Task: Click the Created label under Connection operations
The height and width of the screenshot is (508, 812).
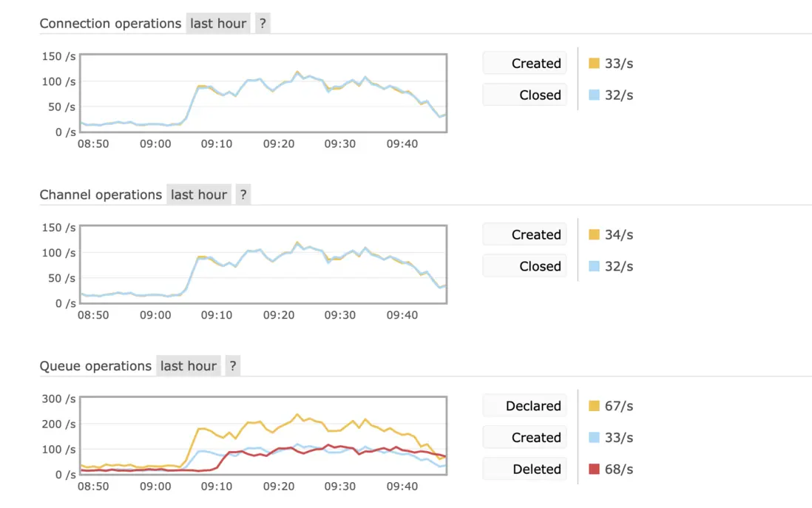Action: pyautogui.click(x=525, y=64)
